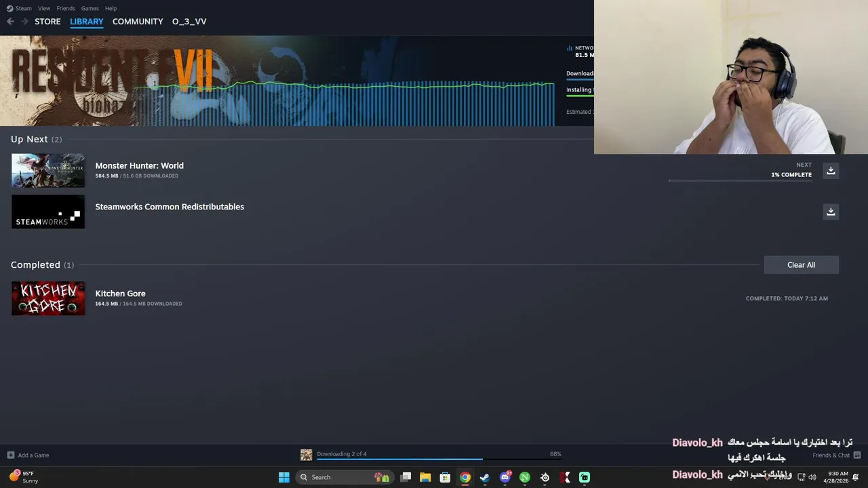Open the Friends menu
The image size is (868, 488).
pos(66,8)
